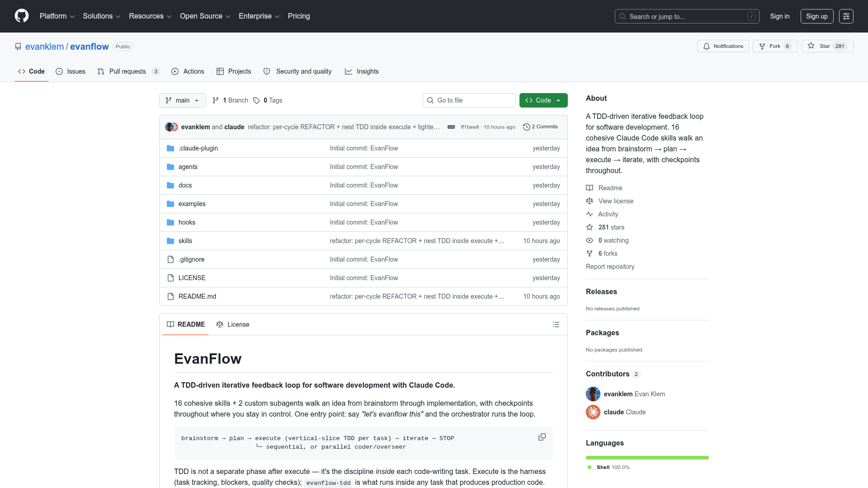Screen dimensions: 868x488
Task: Open the skills folder
Action: click(x=185, y=241)
